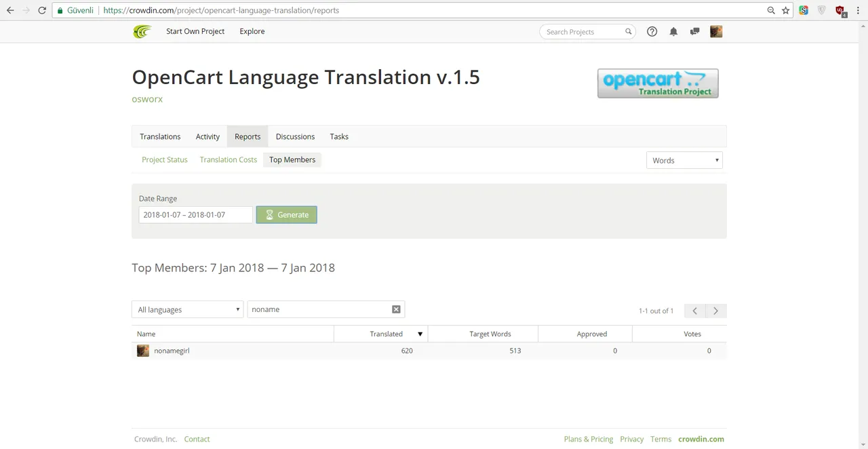Image resolution: width=868 pixels, height=449 pixels.
Task: Open the Translations tab
Action: (x=160, y=136)
